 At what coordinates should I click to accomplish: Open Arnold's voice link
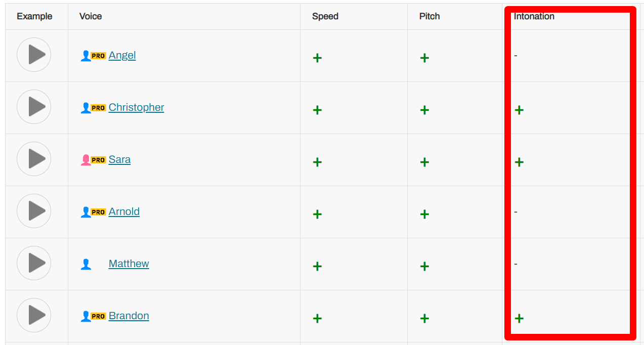point(124,211)
